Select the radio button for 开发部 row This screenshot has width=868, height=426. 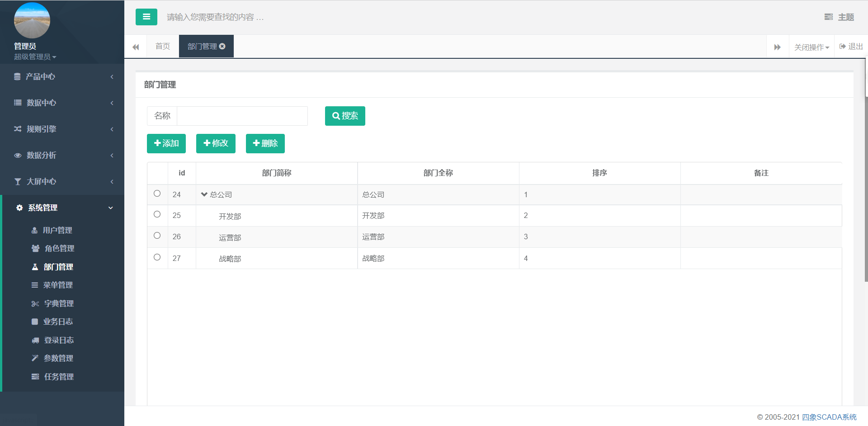pos(157,214)
